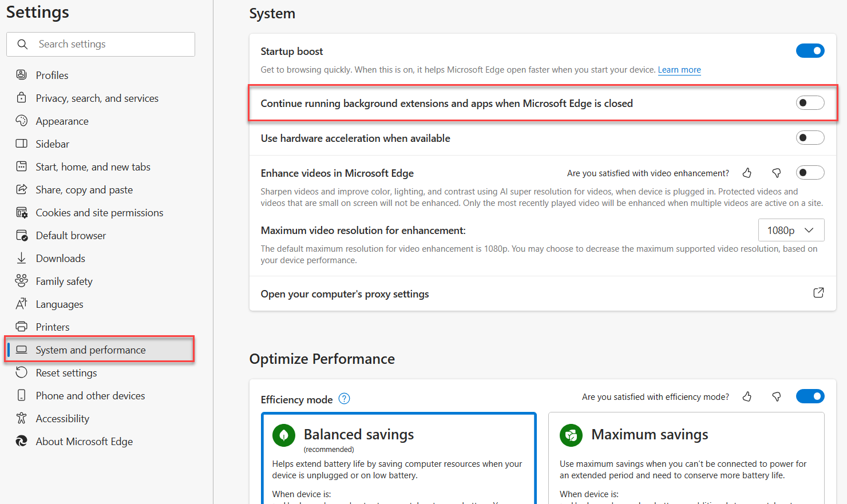The width and height of the screenshot is (847, 504).
Task: Click the Reset settings icon
Action: pyautogui.click(x=21, y=372)
